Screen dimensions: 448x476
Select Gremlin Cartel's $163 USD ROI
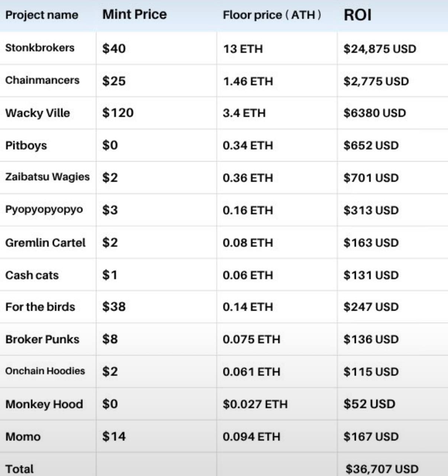click(371, 243)
